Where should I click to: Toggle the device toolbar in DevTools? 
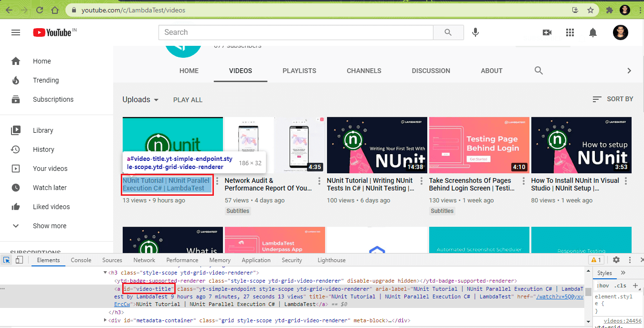pyautogui.click(x=19, y=260)
